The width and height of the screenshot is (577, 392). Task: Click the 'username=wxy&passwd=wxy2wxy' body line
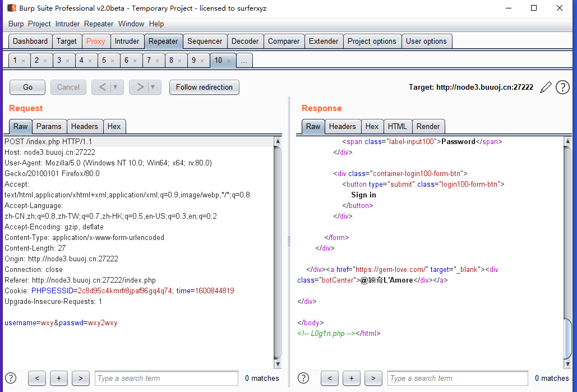coord(61,323)
